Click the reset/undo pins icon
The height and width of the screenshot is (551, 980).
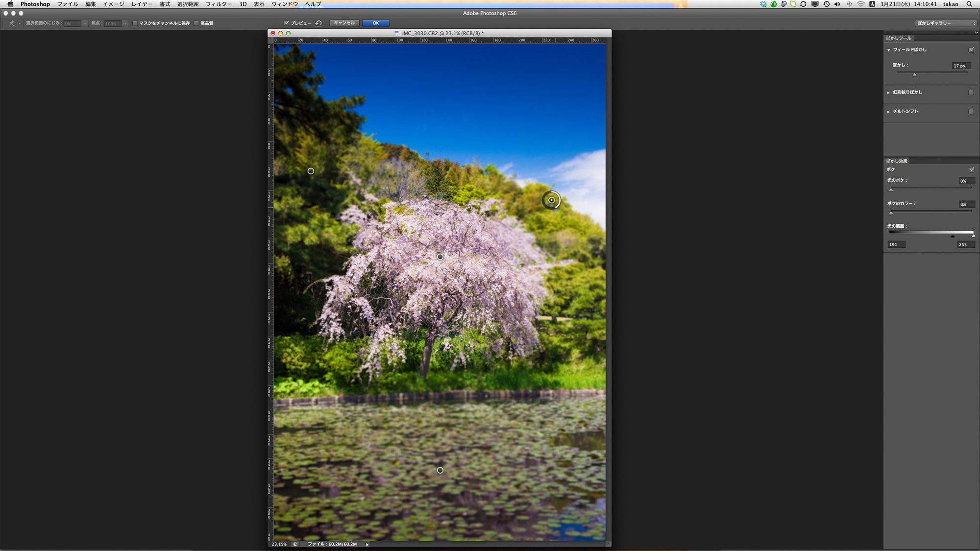click(x=318, y=23)
